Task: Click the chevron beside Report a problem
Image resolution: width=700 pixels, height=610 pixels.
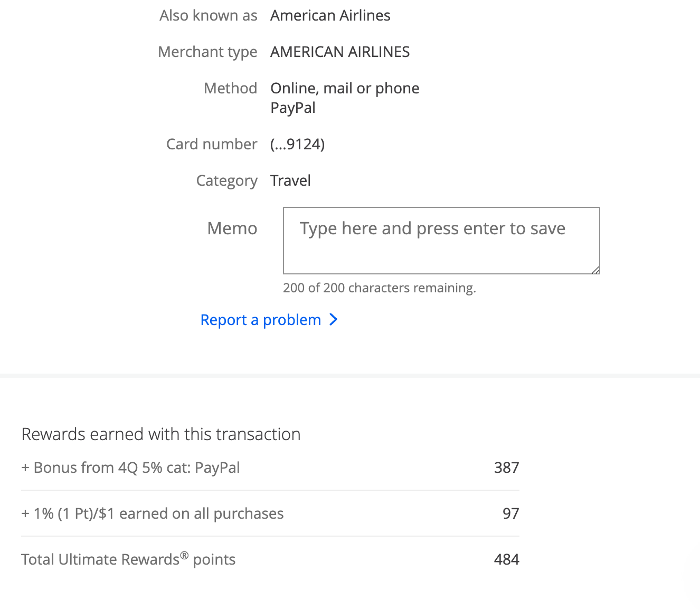Action: [333, 320]
